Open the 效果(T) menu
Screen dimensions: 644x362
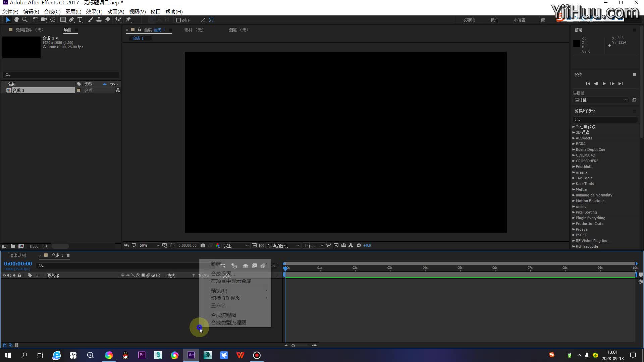(94, 11)
